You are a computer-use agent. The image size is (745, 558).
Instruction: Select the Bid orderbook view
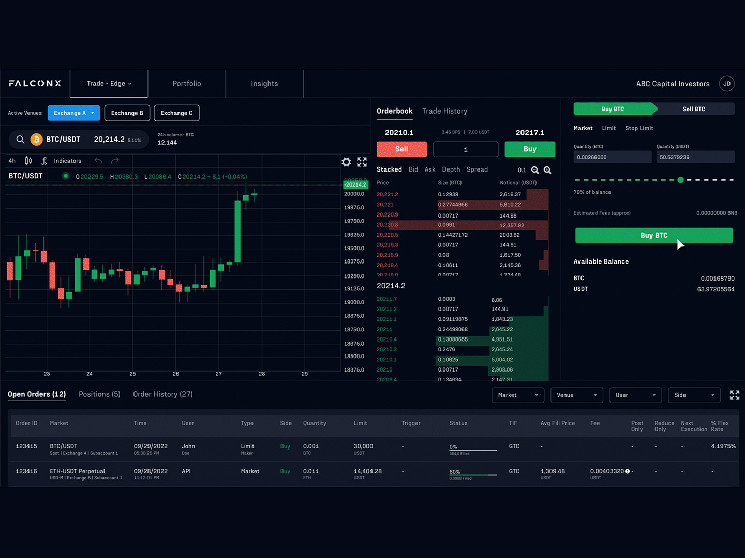pos(413,169)
